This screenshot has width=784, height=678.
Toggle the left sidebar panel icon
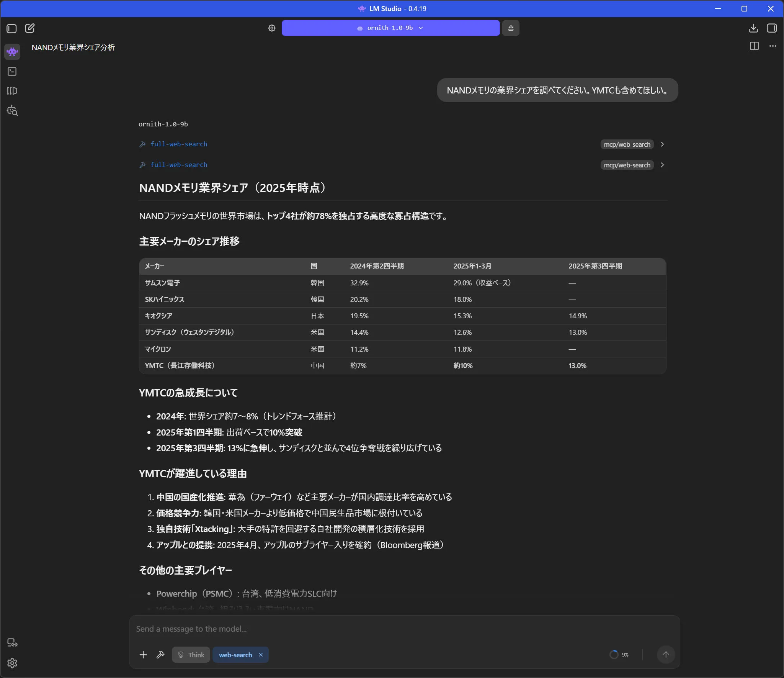point(11,28)
